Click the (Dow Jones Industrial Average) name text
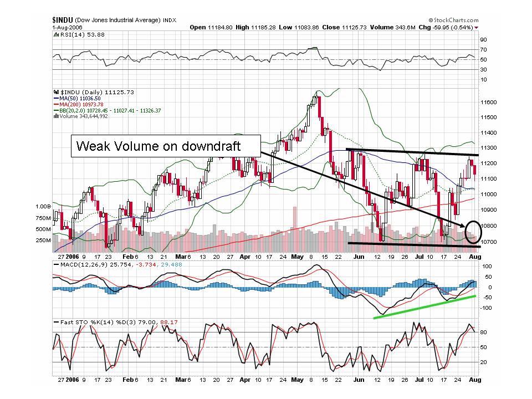 point(117,21)
